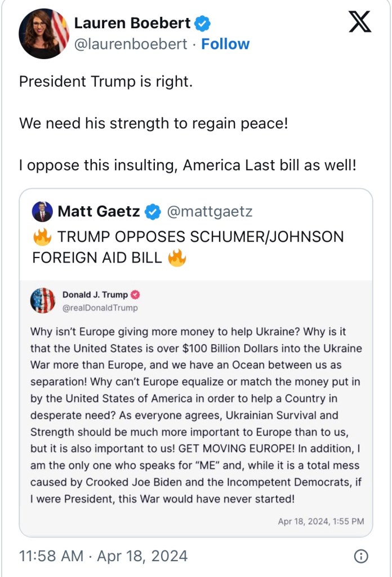Click Donald J. Trump's profile avatar

pos(43,300)
